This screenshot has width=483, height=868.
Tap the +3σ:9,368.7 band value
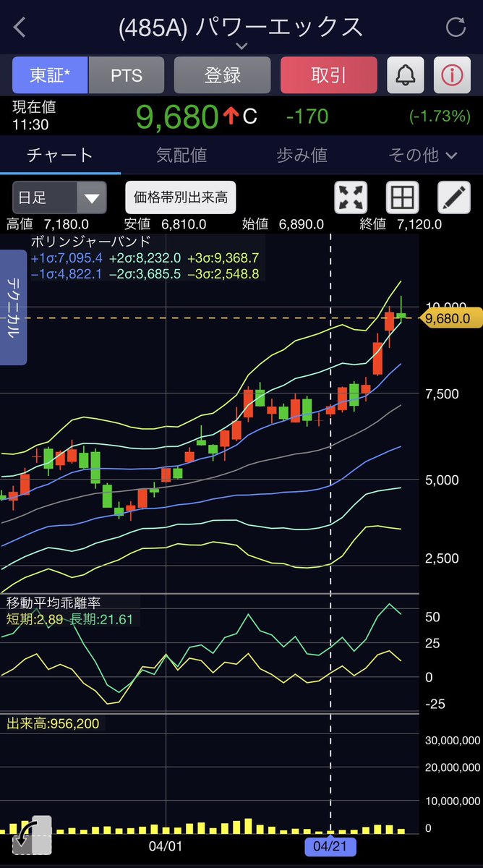tap(223, 258)
